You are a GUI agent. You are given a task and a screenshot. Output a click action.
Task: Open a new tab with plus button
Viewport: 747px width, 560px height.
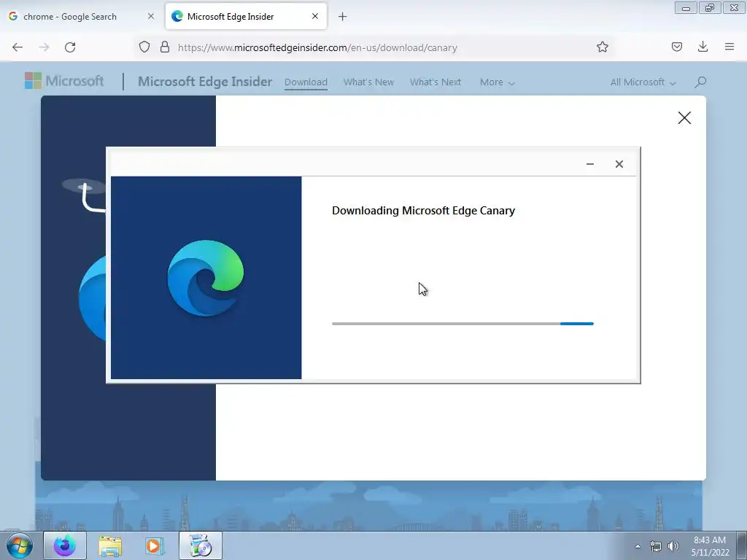343,17
